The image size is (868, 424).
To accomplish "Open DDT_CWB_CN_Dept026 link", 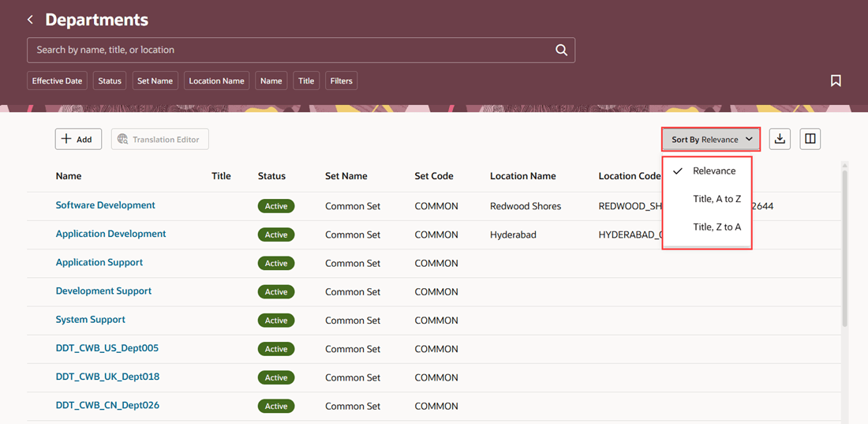I will coord(107,405).
